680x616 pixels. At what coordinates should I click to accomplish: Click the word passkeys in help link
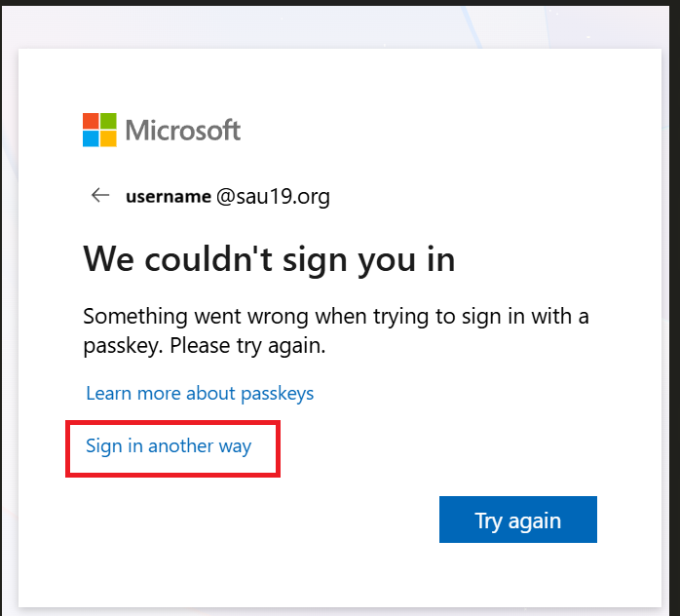(277, 395)
